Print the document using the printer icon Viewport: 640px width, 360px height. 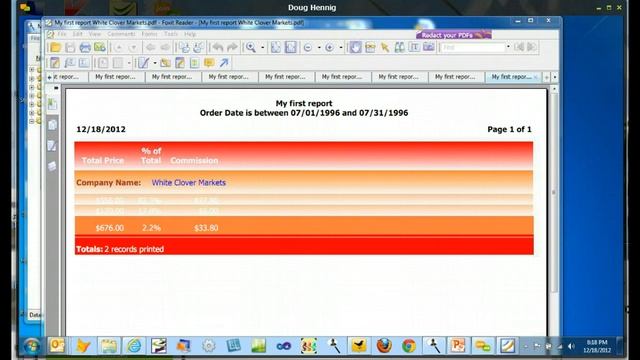pyautogui.click(x=85, y=48)
